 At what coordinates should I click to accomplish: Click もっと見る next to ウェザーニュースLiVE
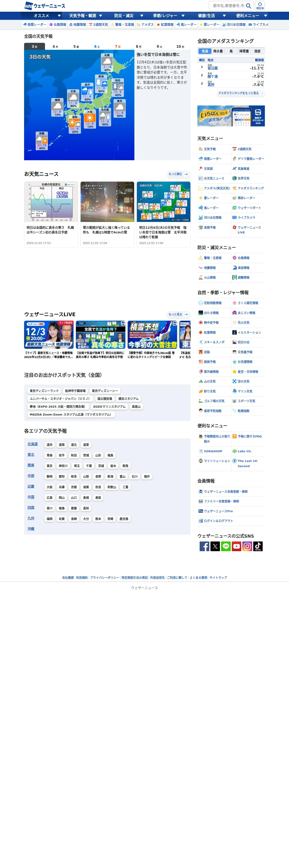178,314
